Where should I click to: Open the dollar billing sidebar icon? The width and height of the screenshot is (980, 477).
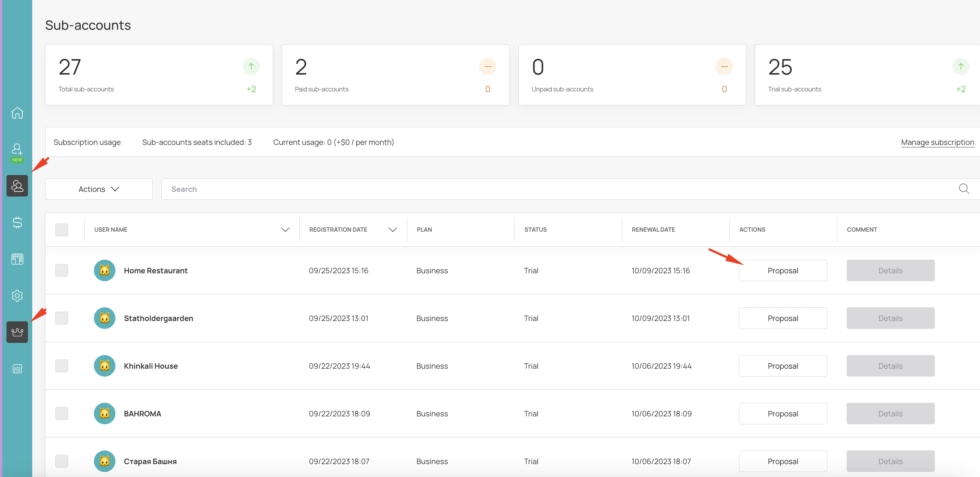click(x=17, y=222)
